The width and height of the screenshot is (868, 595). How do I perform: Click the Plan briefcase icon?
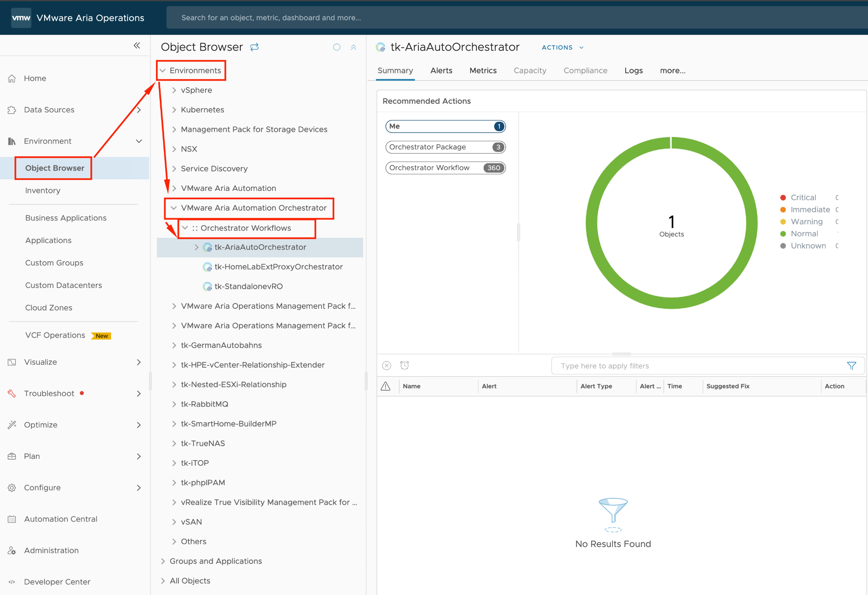[12, 456]
